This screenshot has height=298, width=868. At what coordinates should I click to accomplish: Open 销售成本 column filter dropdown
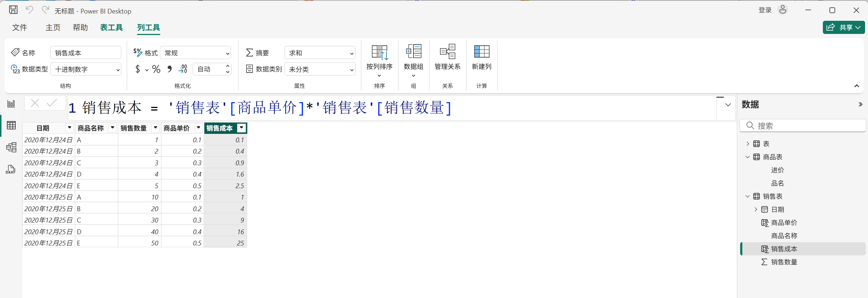point(241,128)
